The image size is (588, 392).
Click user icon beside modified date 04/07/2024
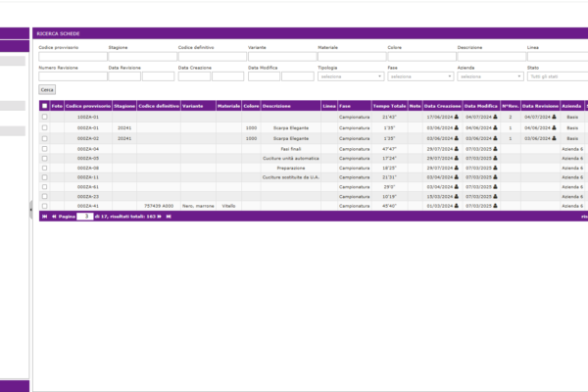[495, 117]
